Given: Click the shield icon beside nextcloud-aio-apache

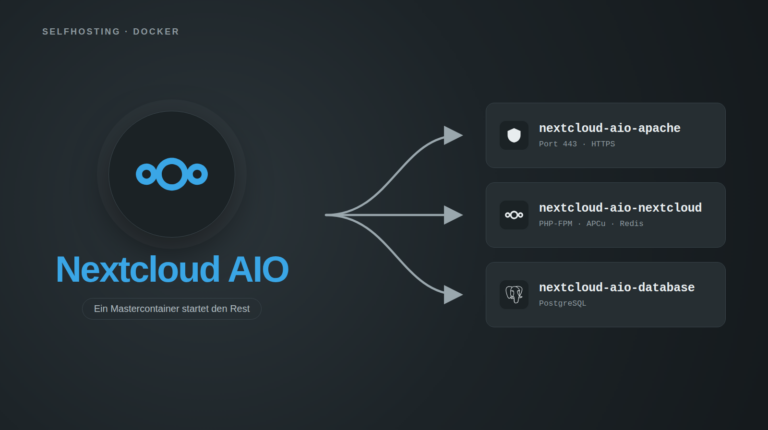Looking at the screenshot, I should 514,135.
